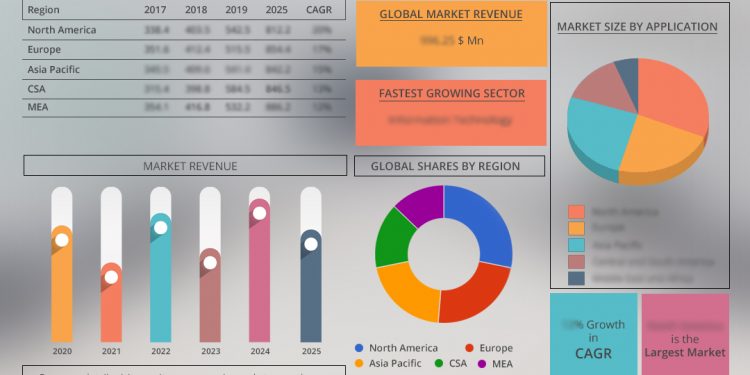Select the slate-blue 2025 revenue bar
The width and height of the screenshot is (750, 375).
click(x=311, y=286)
